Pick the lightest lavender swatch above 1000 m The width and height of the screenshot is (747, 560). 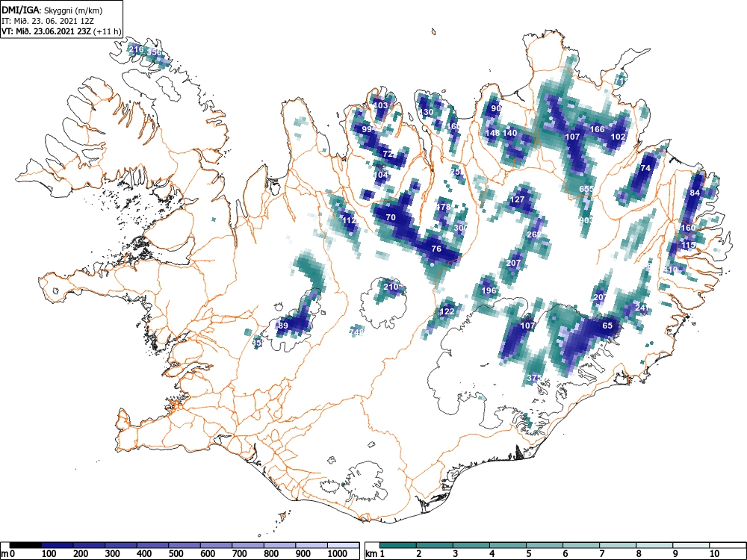tap(344, 545)
